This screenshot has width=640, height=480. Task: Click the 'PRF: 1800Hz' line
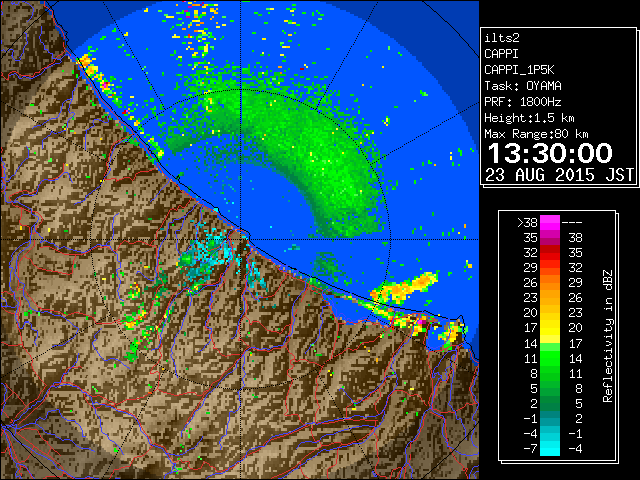pos(523,102)
